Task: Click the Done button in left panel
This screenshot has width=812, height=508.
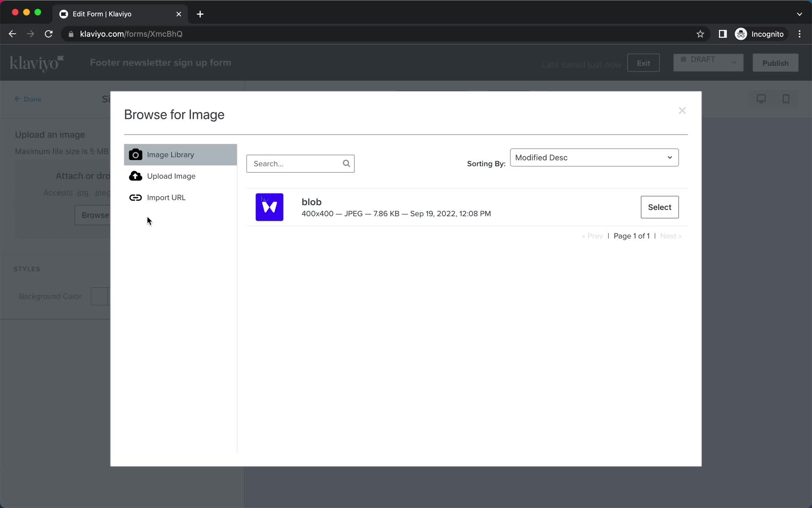Action: click(x=27, y=99)
